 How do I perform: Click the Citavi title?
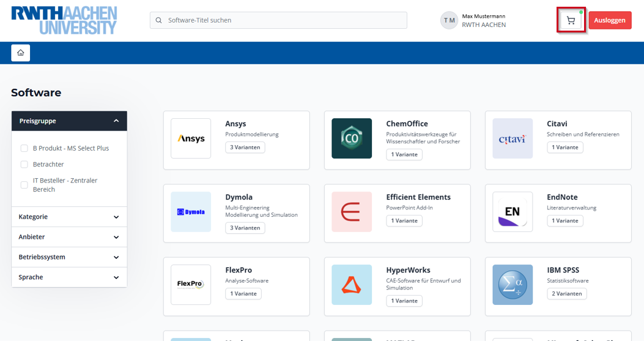pyautogui.click(x=557, y=124)
